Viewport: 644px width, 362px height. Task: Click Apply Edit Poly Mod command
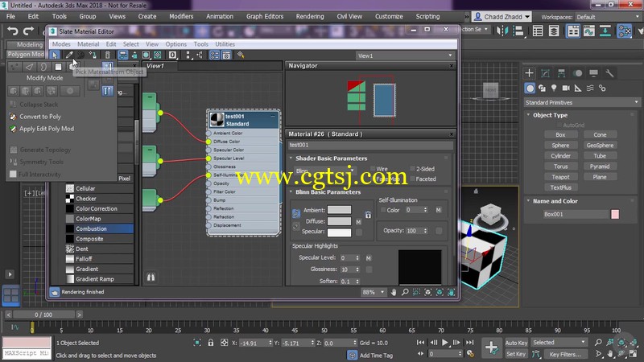tap(47, 129)
